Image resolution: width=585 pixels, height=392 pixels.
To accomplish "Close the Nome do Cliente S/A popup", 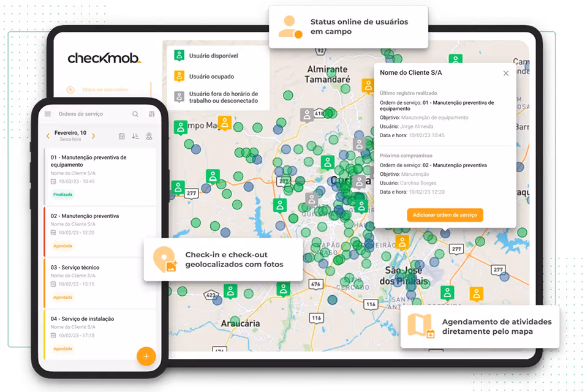I will tap(506, 73).
